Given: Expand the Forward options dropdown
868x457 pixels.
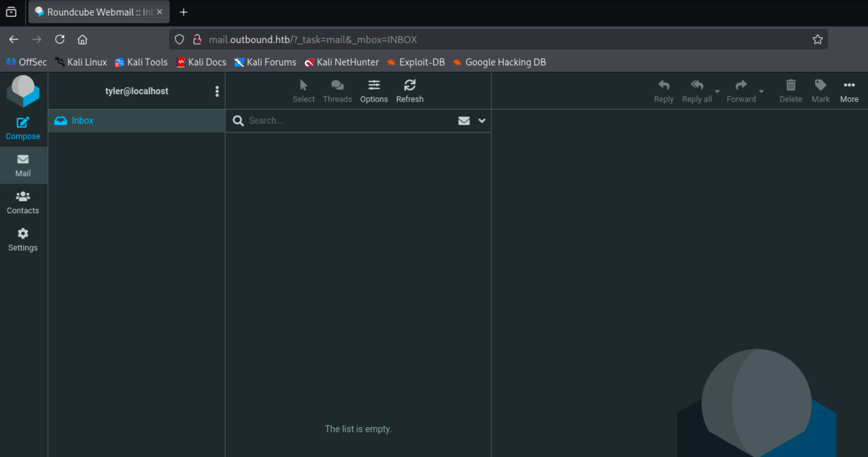Looking at the screenshot, I should tap(762, 92).
